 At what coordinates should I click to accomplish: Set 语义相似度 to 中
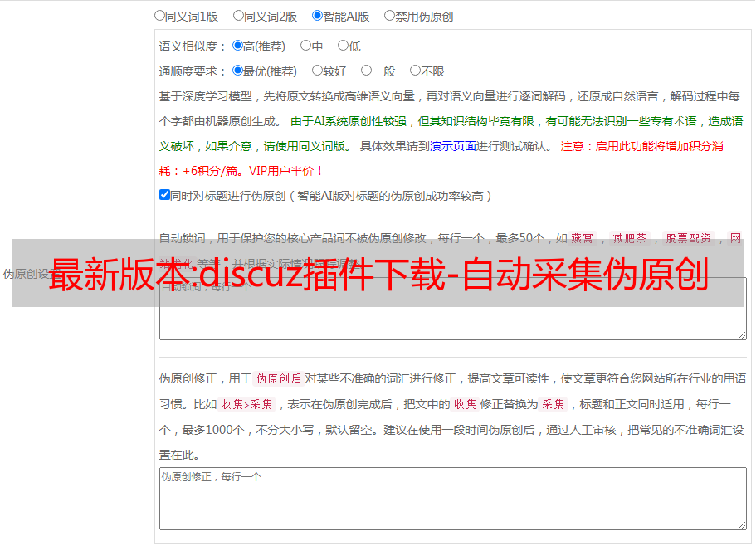coord(305,46)
